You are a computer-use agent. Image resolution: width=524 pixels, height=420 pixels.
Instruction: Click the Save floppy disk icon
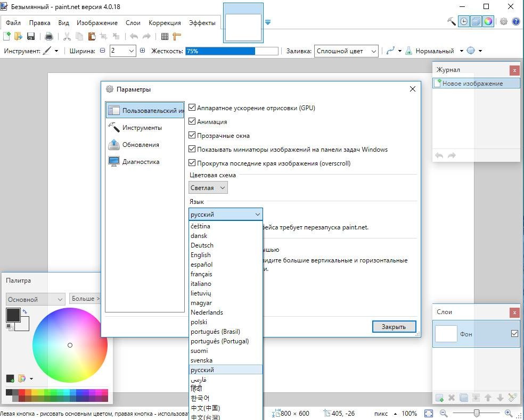point(31,36)
